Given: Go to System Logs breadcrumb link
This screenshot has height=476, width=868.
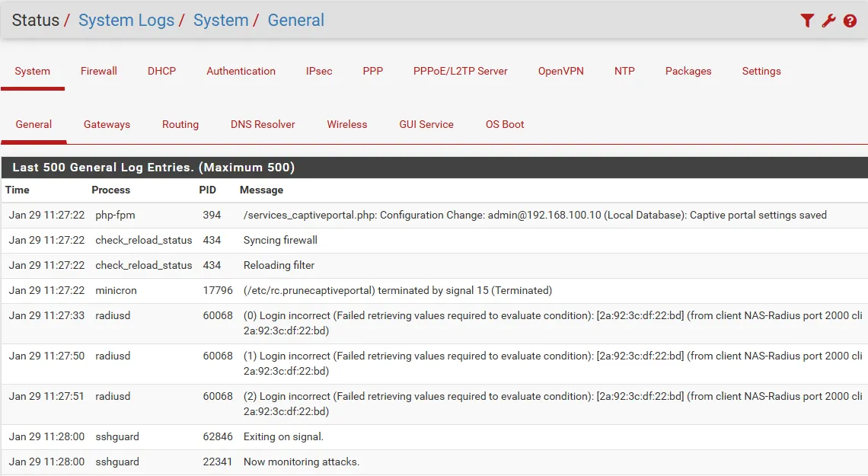Looking at the screenshot, I should (126, 20).
